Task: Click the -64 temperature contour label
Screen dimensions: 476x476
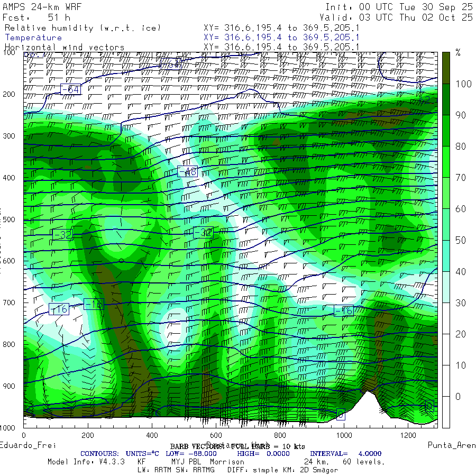Action: [x=70, y=89]
